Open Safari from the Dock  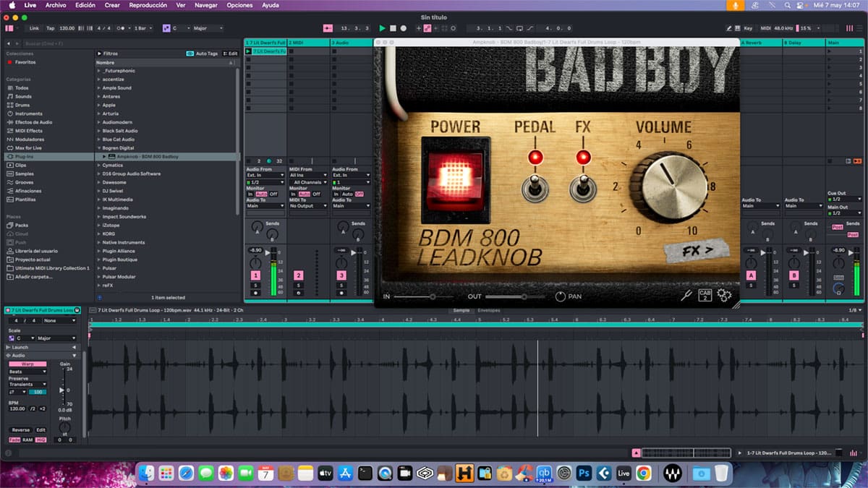point(187,473)
